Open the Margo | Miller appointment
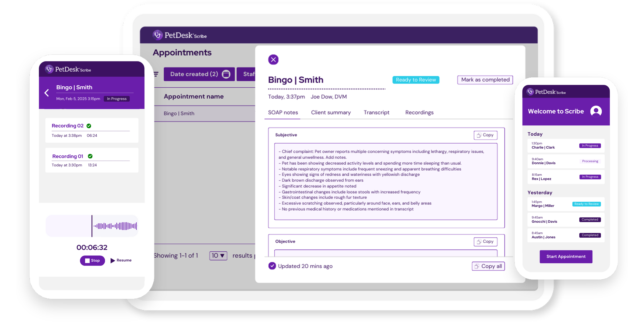 566,204
